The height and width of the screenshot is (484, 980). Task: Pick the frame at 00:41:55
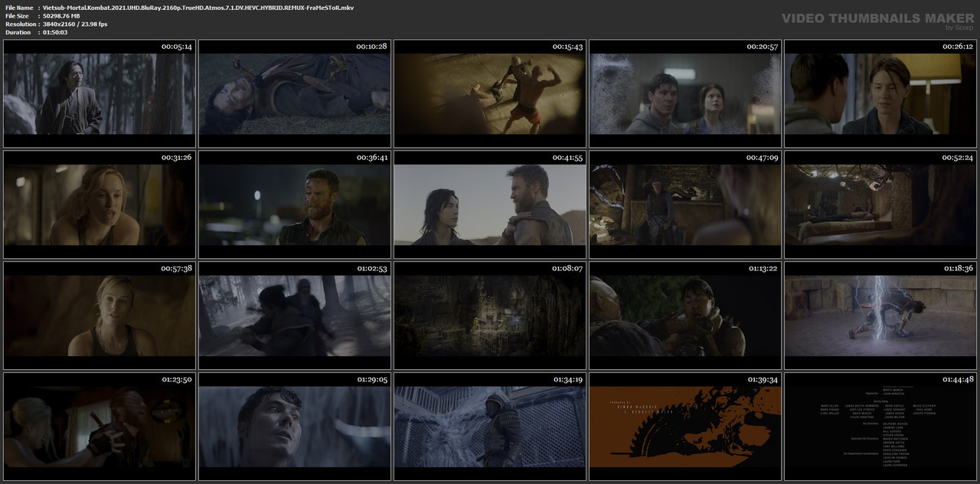click(489, 204)
